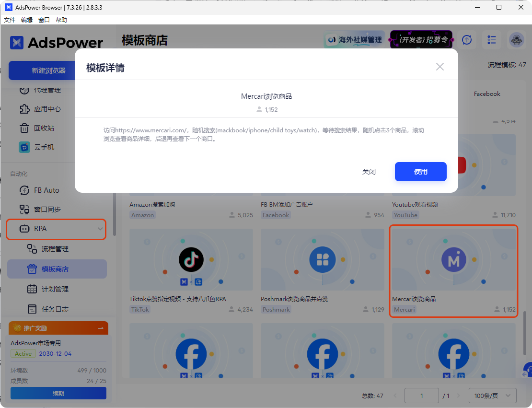Select the FB Auto sidebar icon
This screenshot has height=408, width=532.
pos(23,190)
